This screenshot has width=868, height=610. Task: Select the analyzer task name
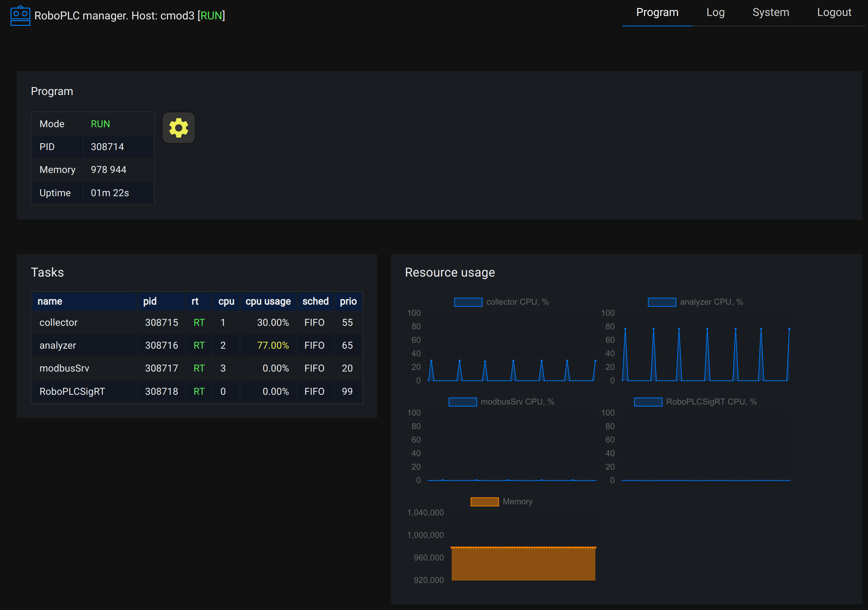58,345
